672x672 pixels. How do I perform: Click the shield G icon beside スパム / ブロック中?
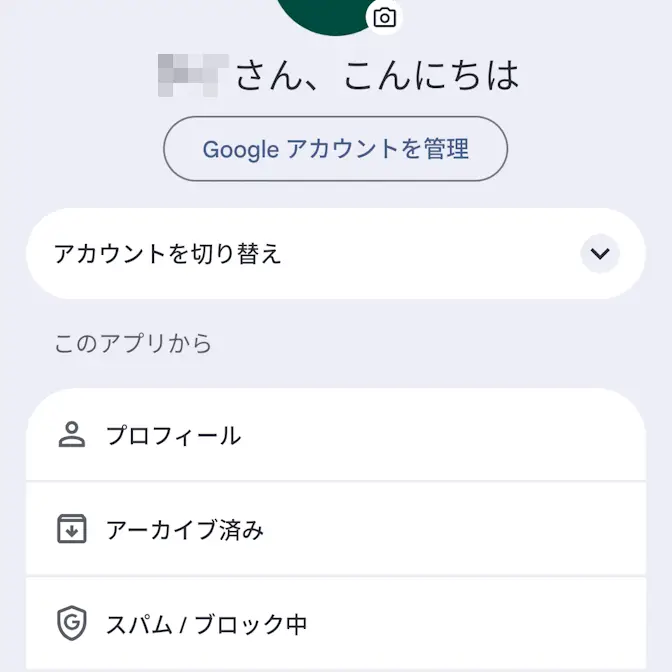click(x=72, y=624)
